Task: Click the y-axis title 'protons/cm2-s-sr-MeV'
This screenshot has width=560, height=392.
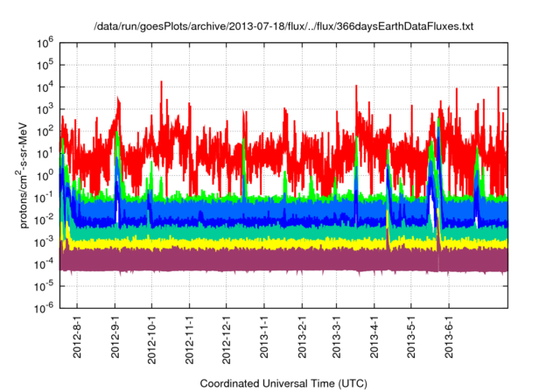Action: point(22,175)
